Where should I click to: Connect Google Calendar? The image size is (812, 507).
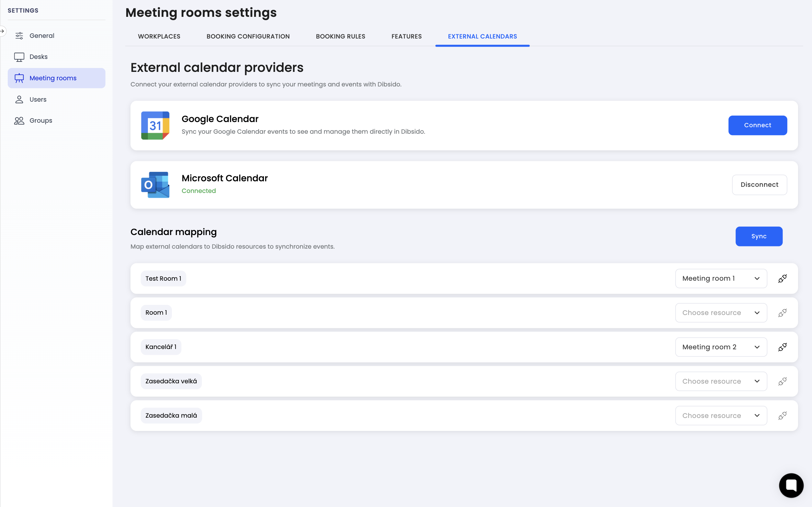[x=757, y=125]
